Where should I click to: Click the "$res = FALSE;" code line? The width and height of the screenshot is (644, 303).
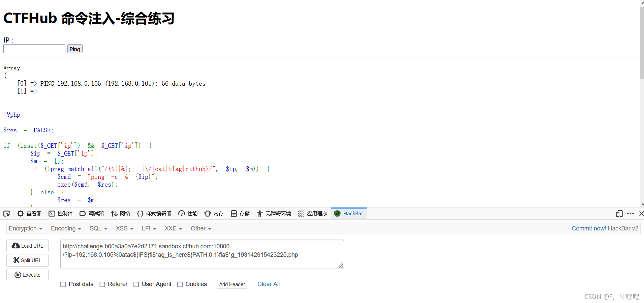coord(28,130)
